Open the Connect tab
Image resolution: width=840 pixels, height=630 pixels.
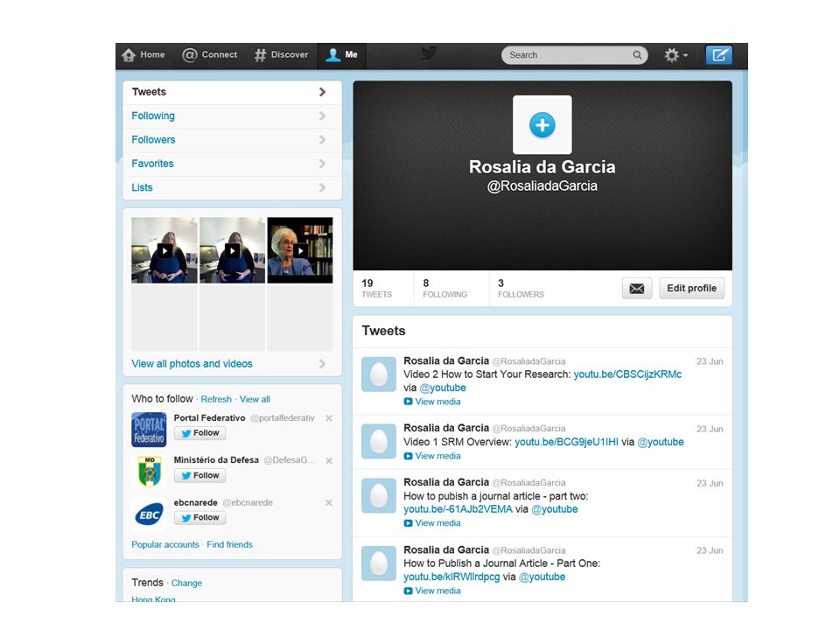click(x=209, y=54)
